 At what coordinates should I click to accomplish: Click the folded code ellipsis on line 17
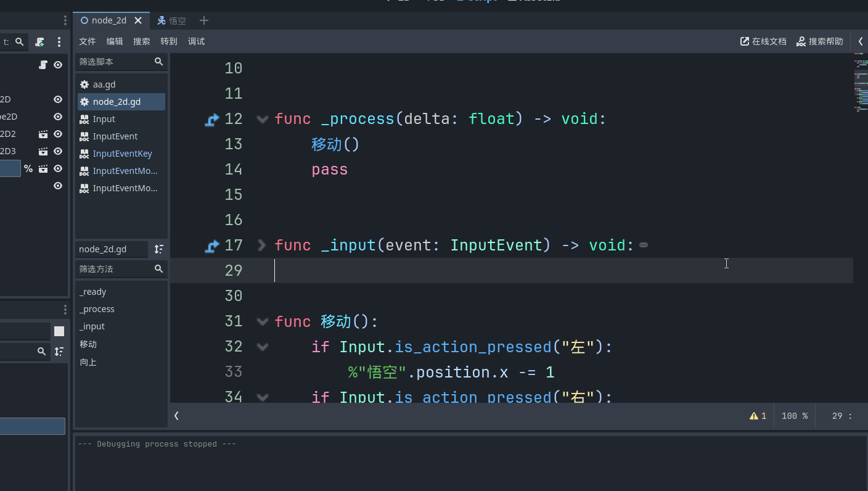click(x=644, y=245)
